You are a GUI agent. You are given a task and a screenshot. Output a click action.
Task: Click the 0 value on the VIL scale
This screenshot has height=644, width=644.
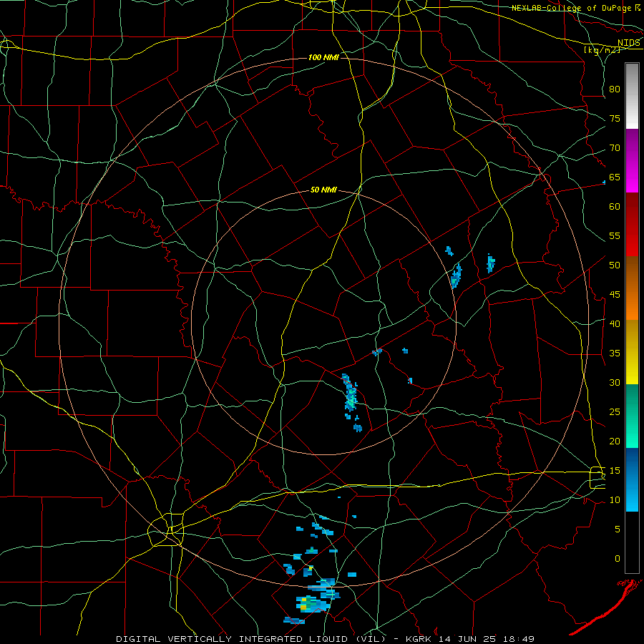tap(618, 559)
